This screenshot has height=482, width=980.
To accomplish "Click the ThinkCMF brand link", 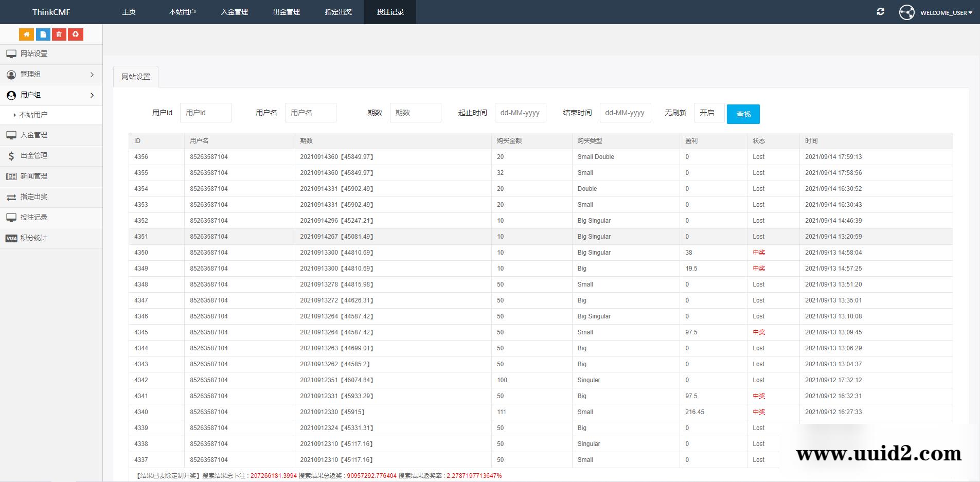I will tap(51, 12).
